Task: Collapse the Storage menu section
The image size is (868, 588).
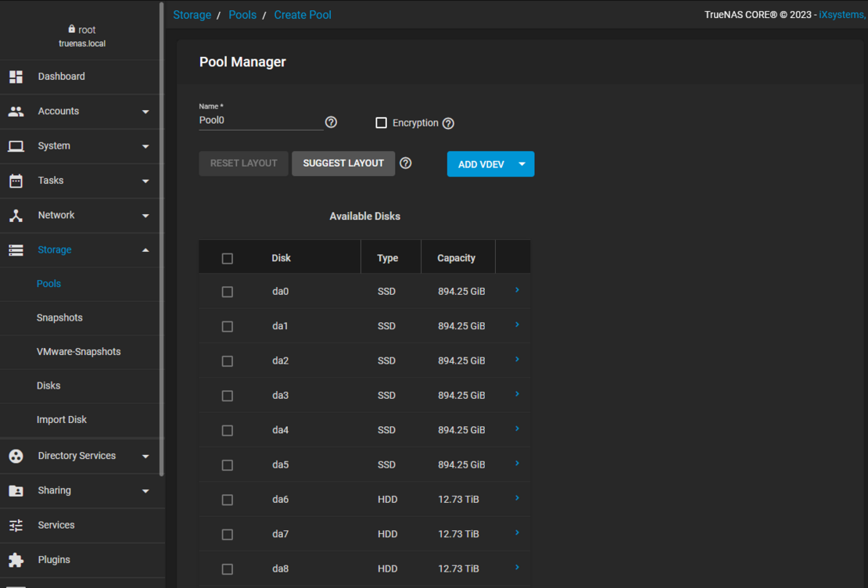Action: coord(145,250)
